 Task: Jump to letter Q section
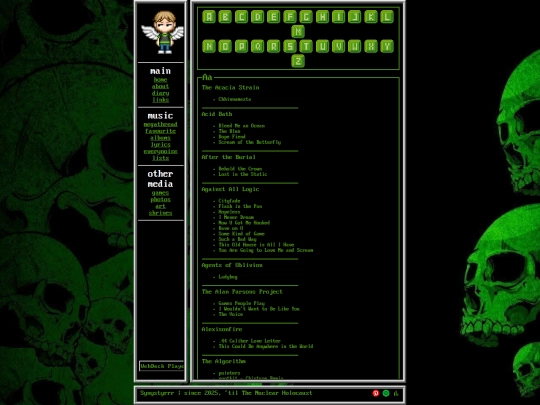point(258,46)
